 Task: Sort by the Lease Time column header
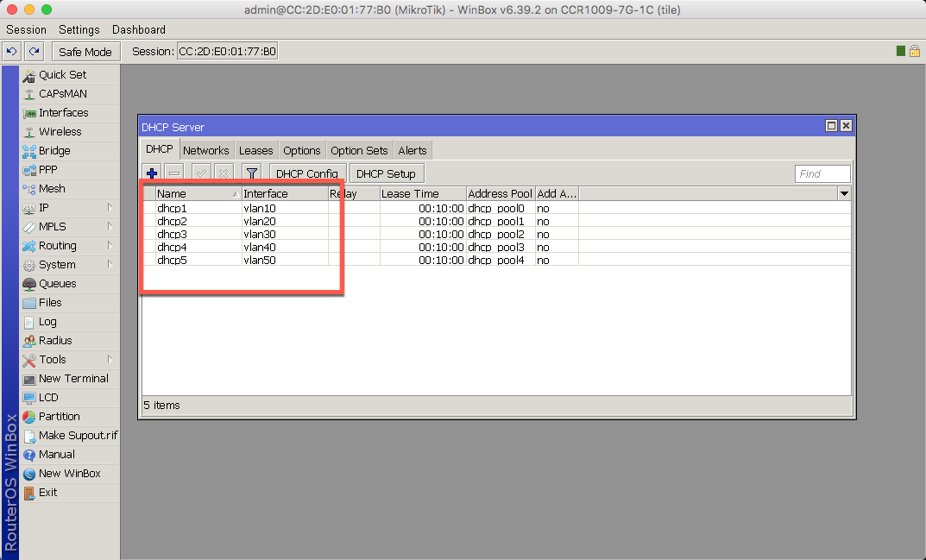pyautogui.click(x=423, y=193)
